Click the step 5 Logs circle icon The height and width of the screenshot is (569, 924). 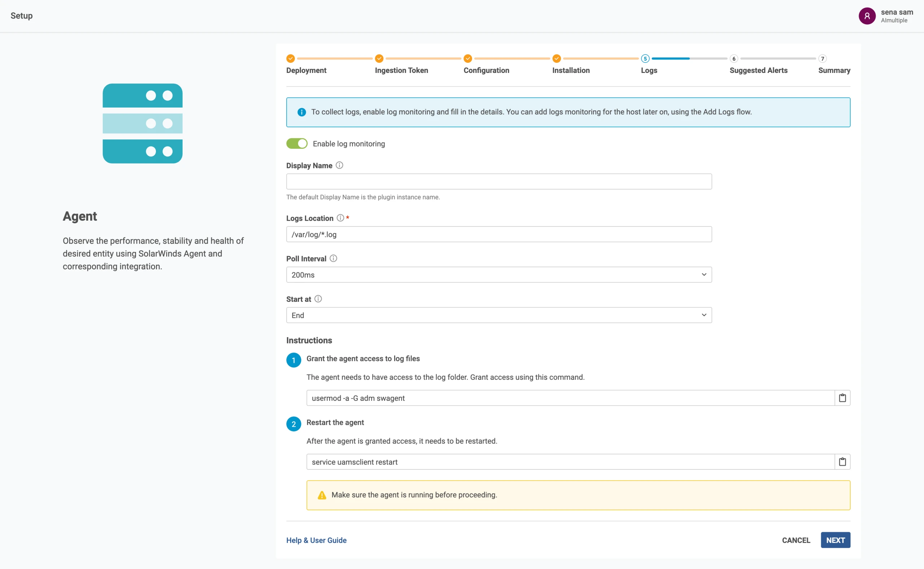click(x=645, y=59)
